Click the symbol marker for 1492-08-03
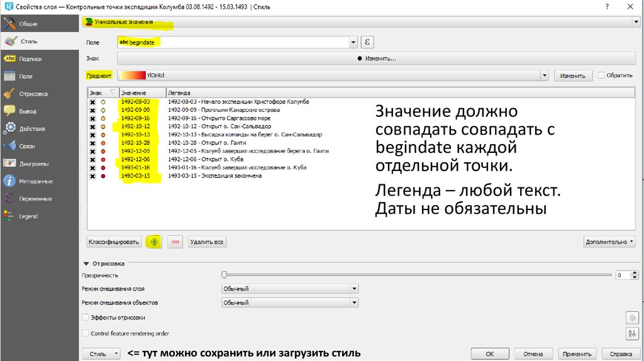Screen dimensions: 644x361 pos(103,102)
